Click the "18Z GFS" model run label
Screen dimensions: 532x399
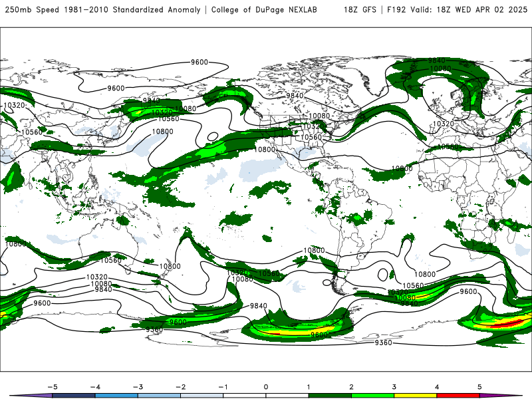tap(360, 9)
